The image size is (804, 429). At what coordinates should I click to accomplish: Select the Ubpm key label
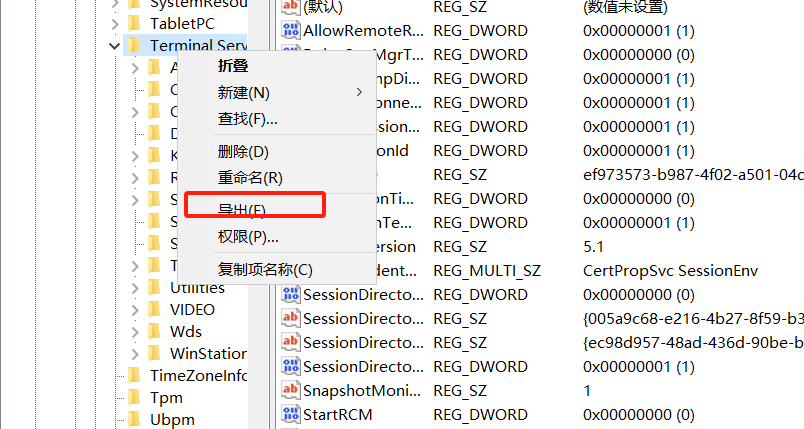click(172, 420)
